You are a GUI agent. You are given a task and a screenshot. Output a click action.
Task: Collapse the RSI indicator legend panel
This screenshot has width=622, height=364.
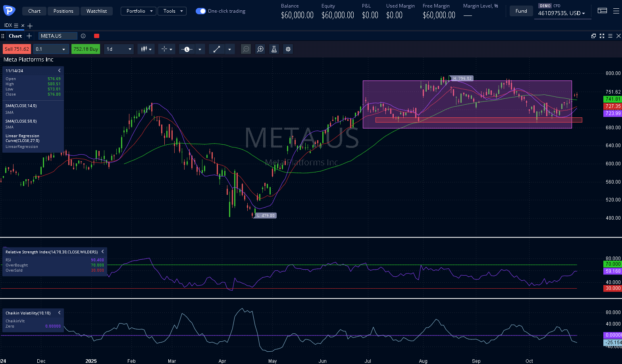102,252
